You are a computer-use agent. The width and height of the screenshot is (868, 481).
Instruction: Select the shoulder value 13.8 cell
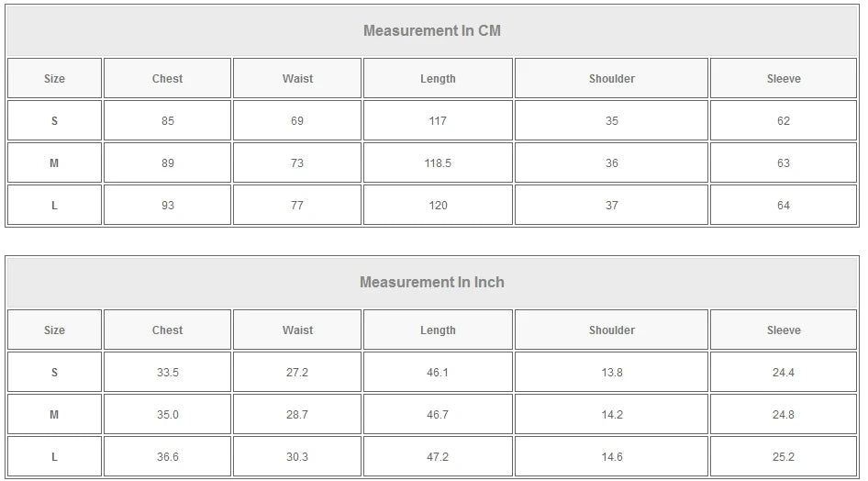pos(612,373)
